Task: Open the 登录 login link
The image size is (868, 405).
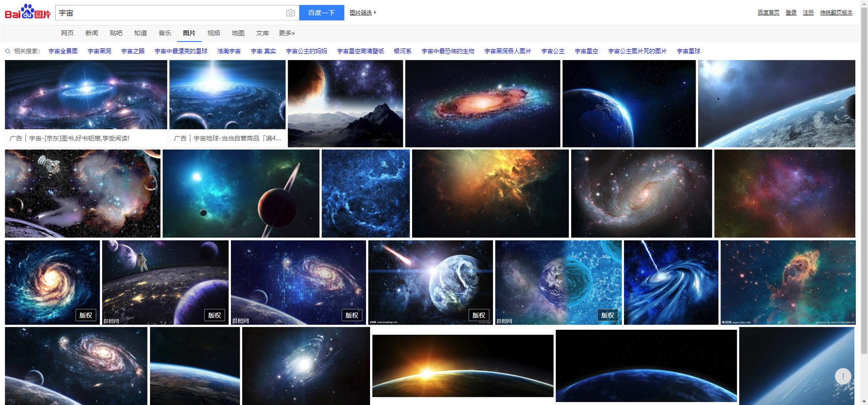Action: (x=791, y=13)
